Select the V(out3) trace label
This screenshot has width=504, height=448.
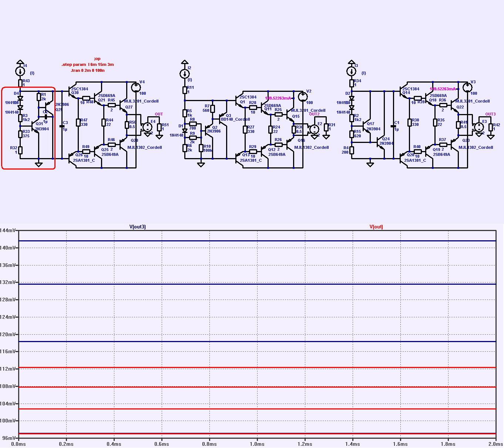(x=137, y=227)
